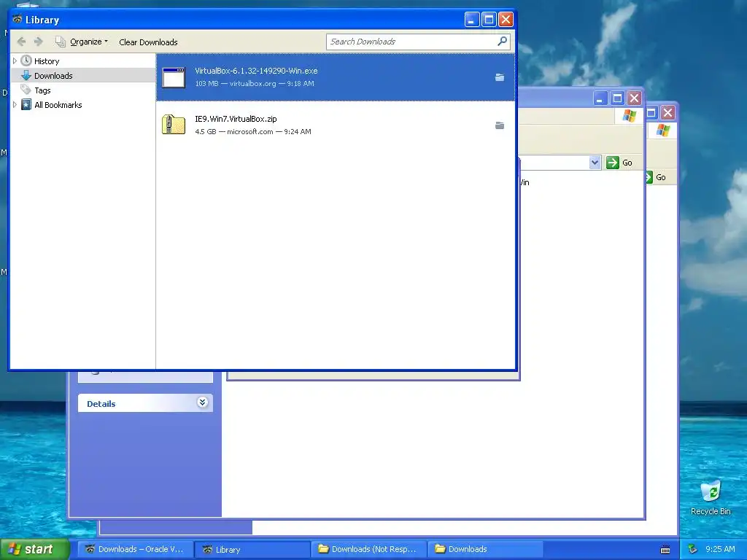This screenshot has height=560, width=747.
Task: Open containing folder for VirtualBox exe
Action: [499, 77]
